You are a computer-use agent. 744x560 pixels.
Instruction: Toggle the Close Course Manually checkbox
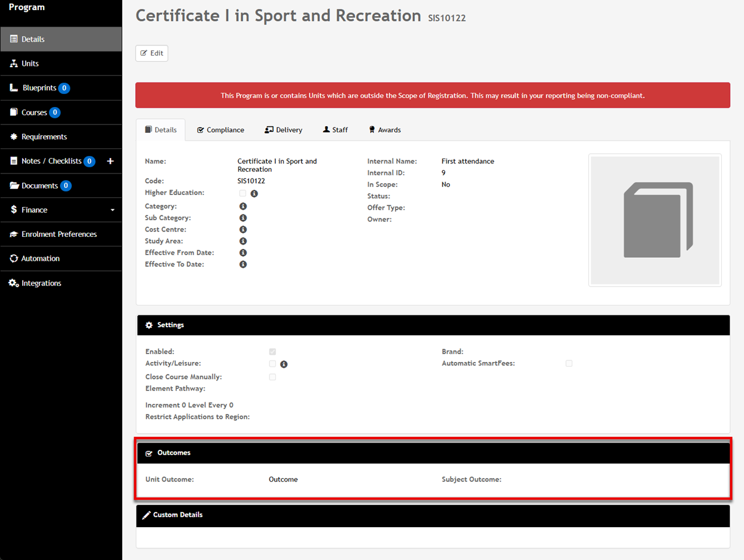click(x=272, y=378)
